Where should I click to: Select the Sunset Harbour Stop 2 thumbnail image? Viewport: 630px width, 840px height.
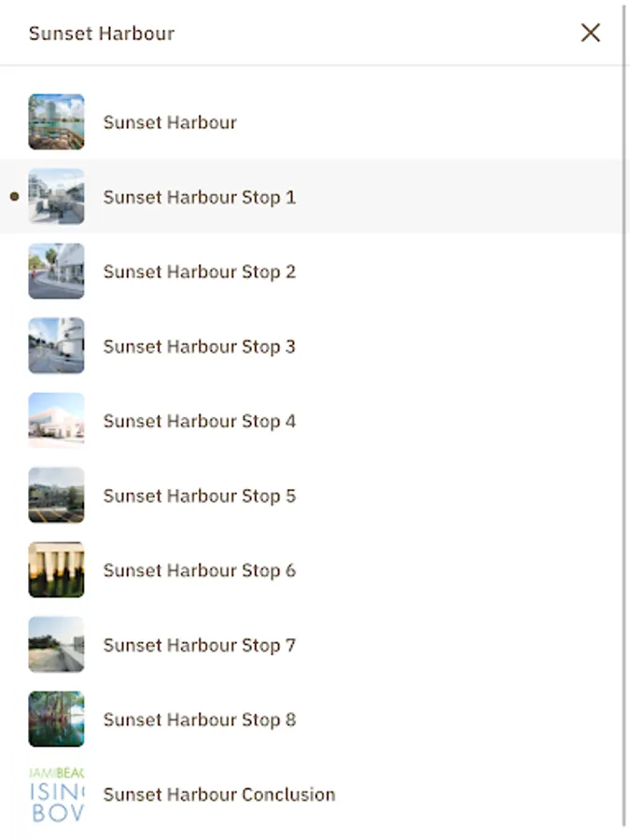tap(56, 272)
